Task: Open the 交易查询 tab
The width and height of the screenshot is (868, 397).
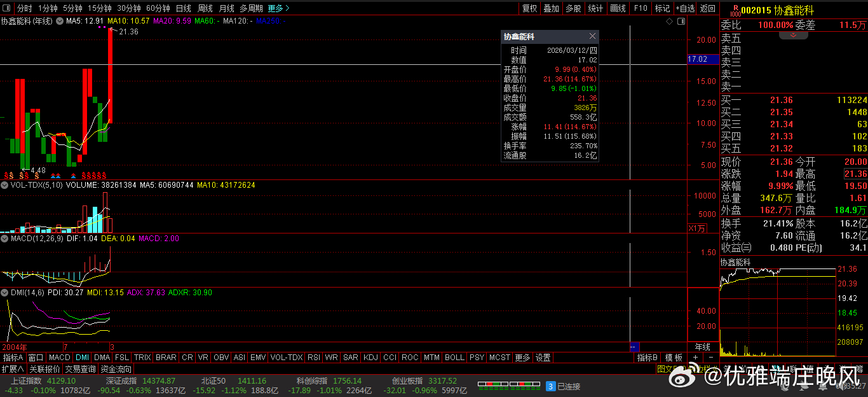Action: coord(81,369)
